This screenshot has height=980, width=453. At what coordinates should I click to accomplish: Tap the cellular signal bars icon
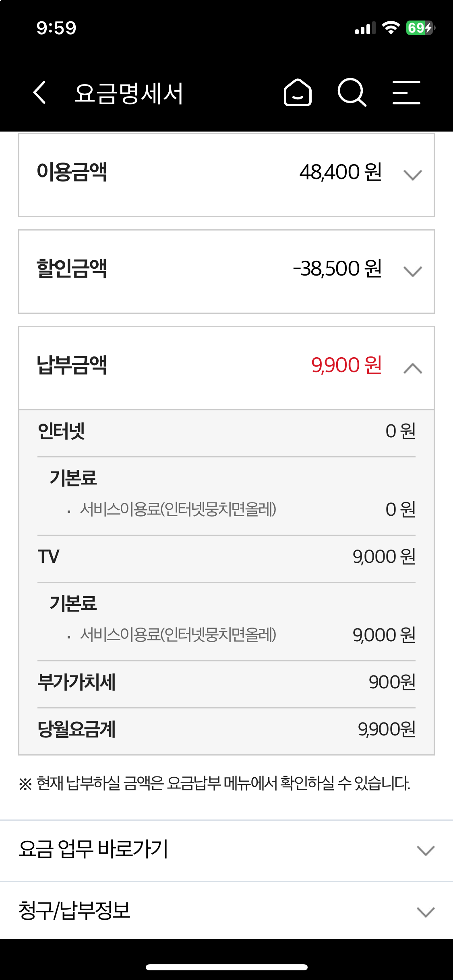pyautogui.click(x=365, y=28)
